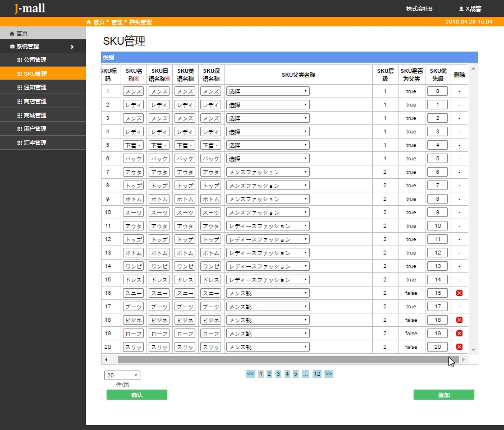Remove SKU row 19 using delete icon

coord(459,334)
